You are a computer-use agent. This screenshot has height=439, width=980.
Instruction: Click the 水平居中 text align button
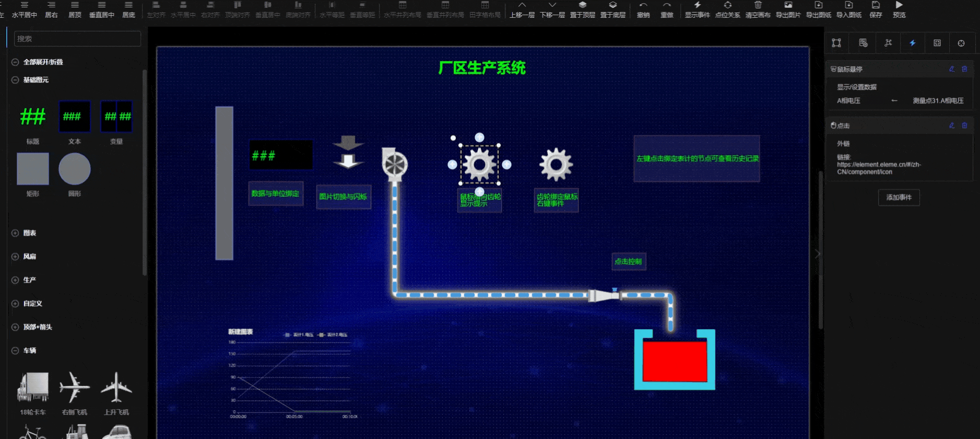click(24, 9)
